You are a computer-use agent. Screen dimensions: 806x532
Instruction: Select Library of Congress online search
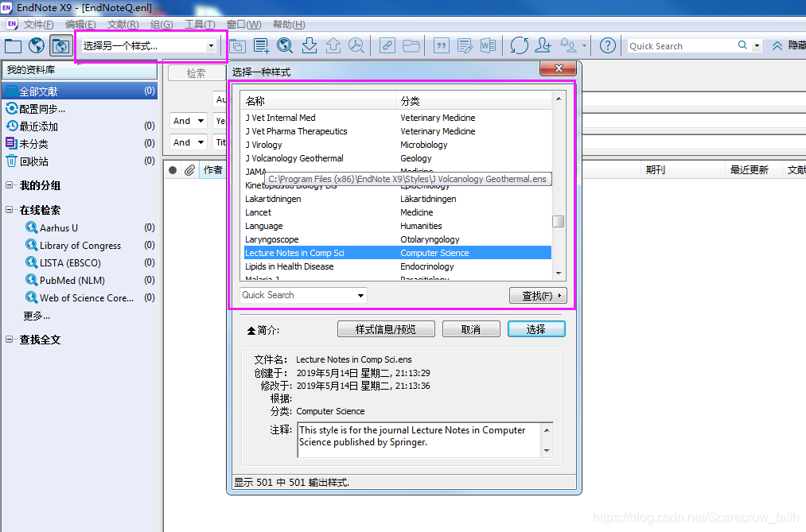pyautogui.click(x=80, y=246)
